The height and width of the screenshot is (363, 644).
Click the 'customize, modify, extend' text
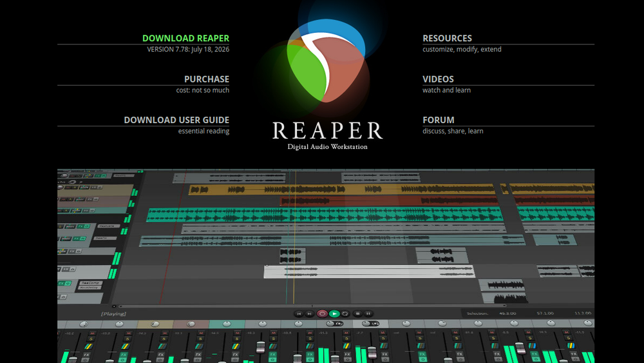coord(462,50)
